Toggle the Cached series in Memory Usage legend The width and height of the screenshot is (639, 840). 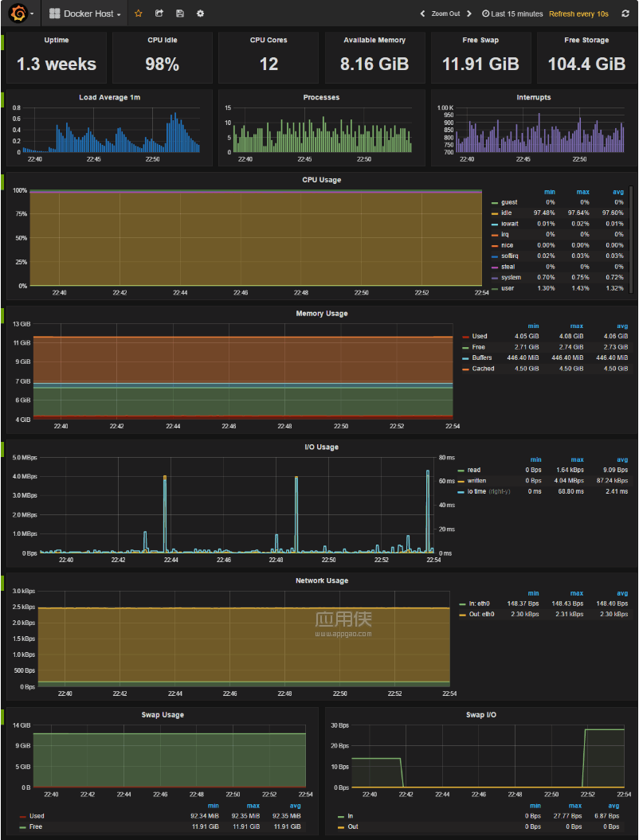point(483,369)
